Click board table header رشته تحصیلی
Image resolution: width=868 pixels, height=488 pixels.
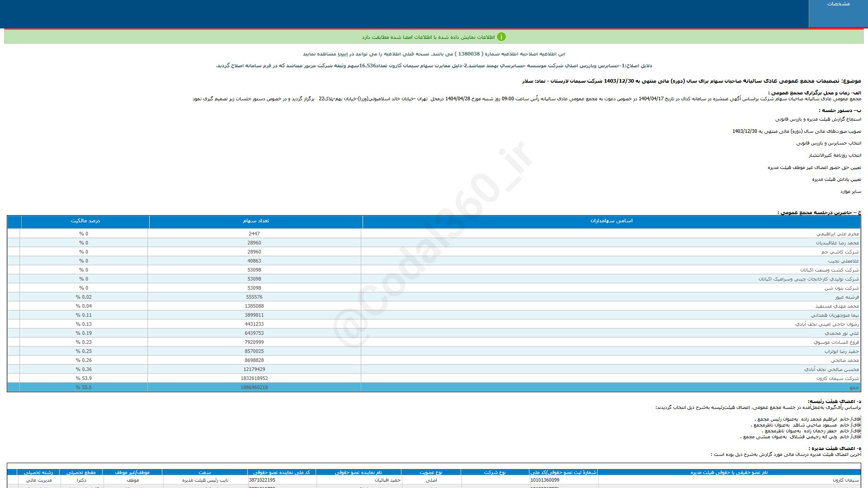[38, 472]
